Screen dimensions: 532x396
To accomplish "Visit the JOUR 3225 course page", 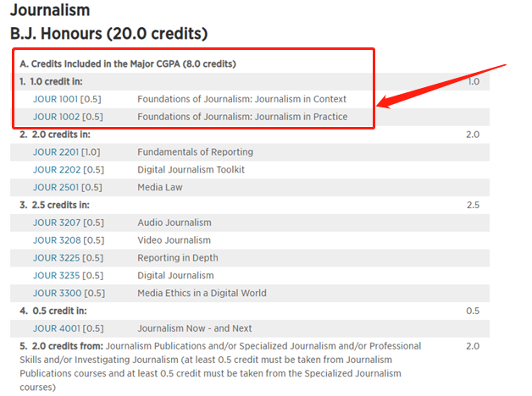I will 55,258.
